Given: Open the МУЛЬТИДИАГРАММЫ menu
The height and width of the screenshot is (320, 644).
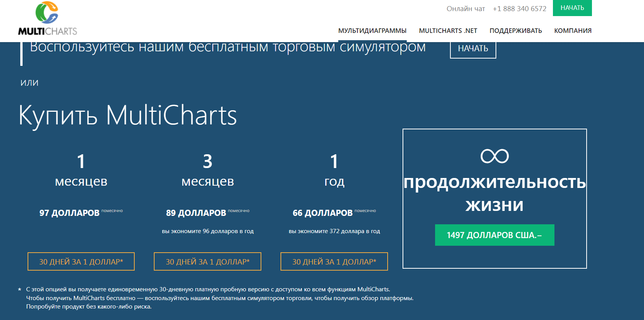Looking at the screenshot, I should (x=372, y=31).
